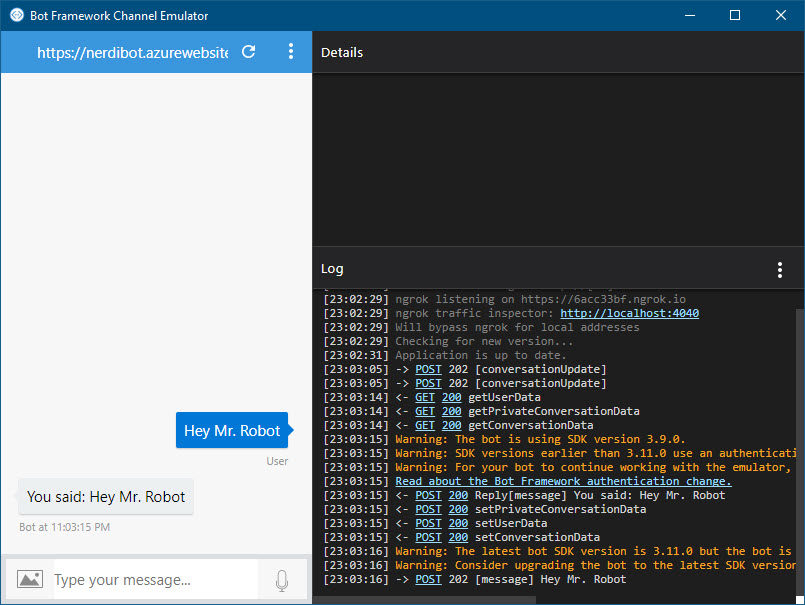Click the bot URL address field
Screen dimensions: 805x605
pos(132,52)
